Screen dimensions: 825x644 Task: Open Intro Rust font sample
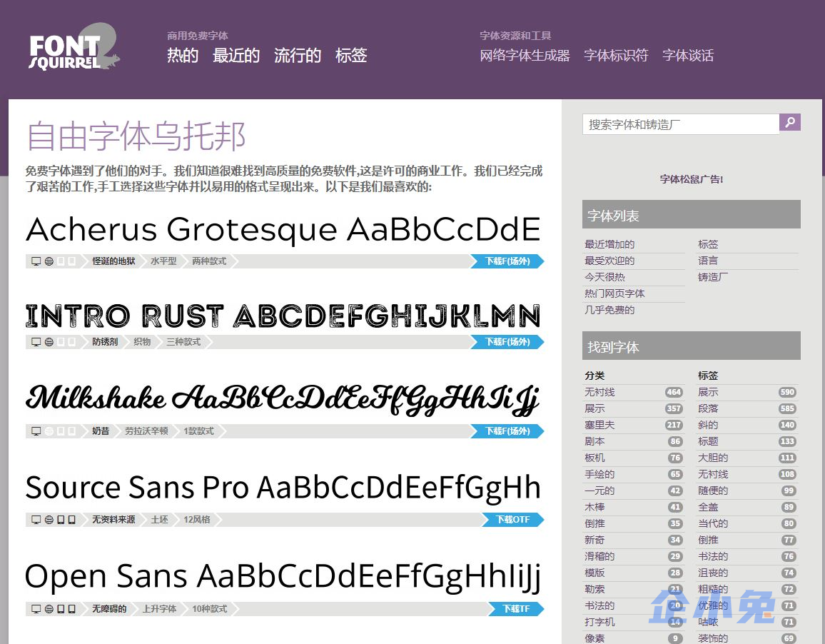click(283, 316)
